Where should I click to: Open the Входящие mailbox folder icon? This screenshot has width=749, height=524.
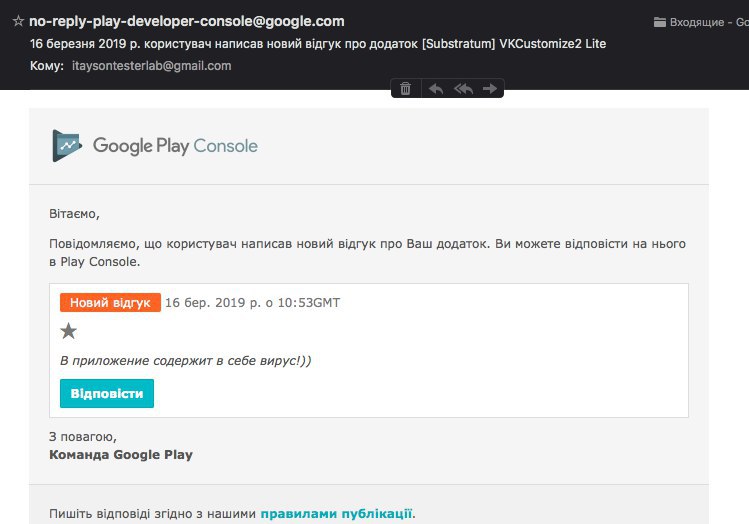click(x=660, y=22)
